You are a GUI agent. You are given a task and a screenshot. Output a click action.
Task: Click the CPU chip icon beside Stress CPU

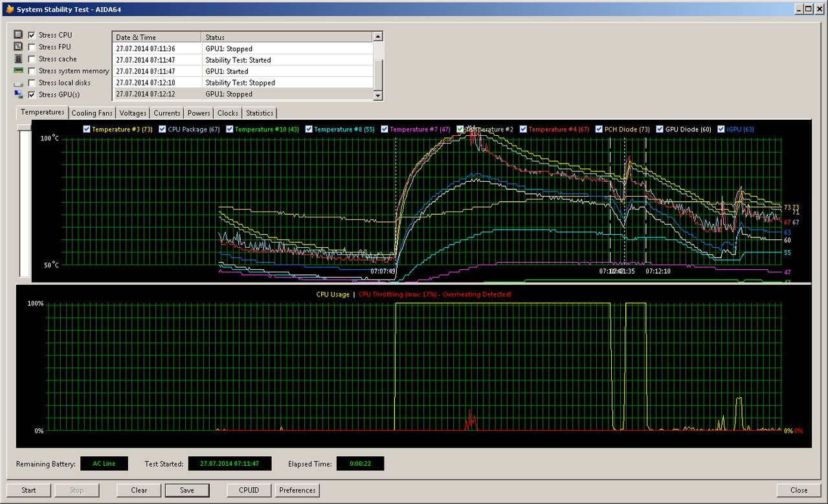coord(18,35)
